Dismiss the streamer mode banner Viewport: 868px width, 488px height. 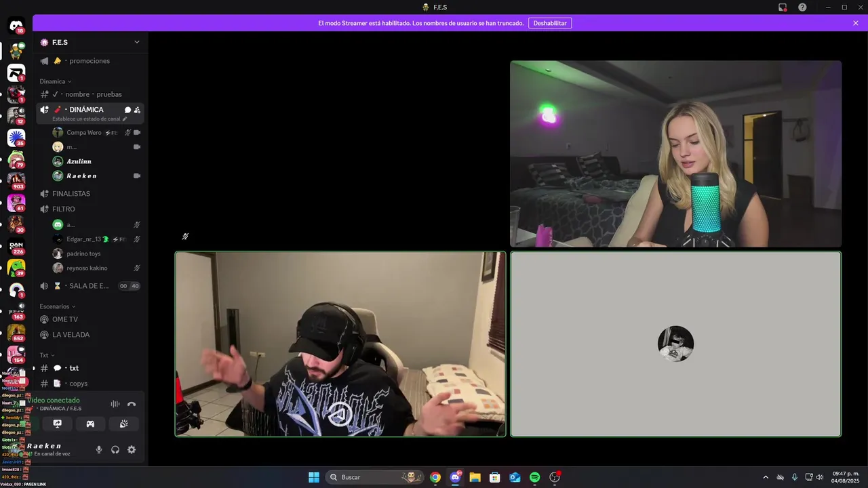856,23
